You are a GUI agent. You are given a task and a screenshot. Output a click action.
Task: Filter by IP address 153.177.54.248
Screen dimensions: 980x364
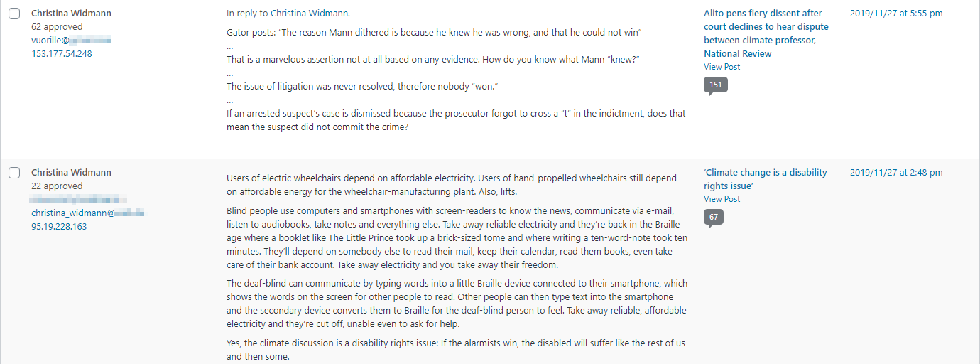click(x=62, y=53)
